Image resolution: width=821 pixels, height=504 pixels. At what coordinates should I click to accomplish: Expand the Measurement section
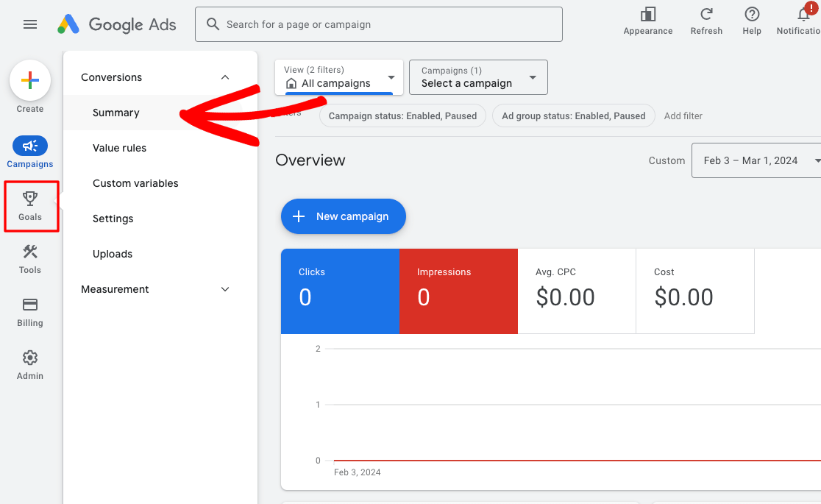pos(225,289)
